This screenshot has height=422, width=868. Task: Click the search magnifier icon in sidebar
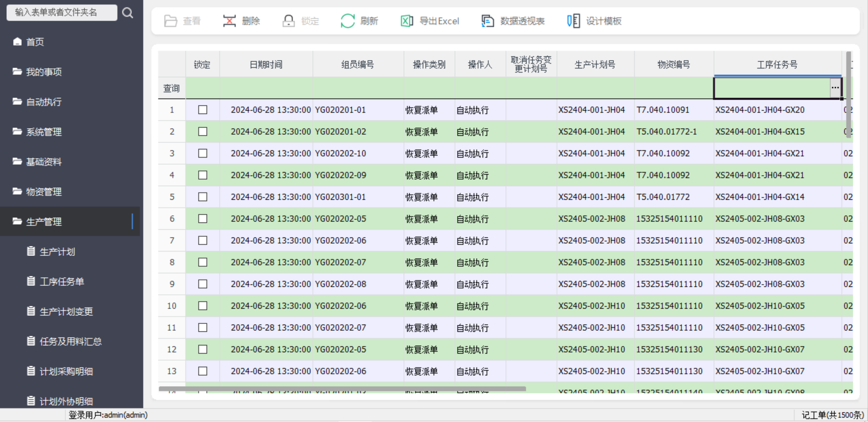click(128, 13)
